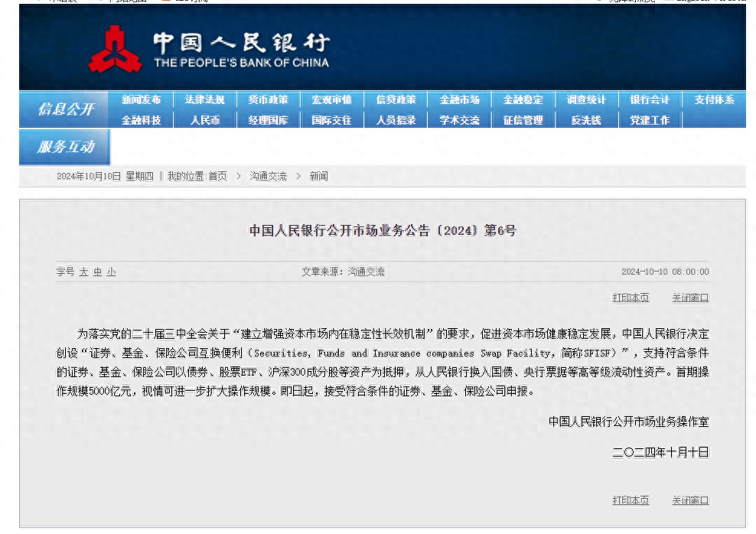This screenshot has height=534, width=756.
Task: Open the 调查统计 survey statistics section
Action: [x=586, y=99]
